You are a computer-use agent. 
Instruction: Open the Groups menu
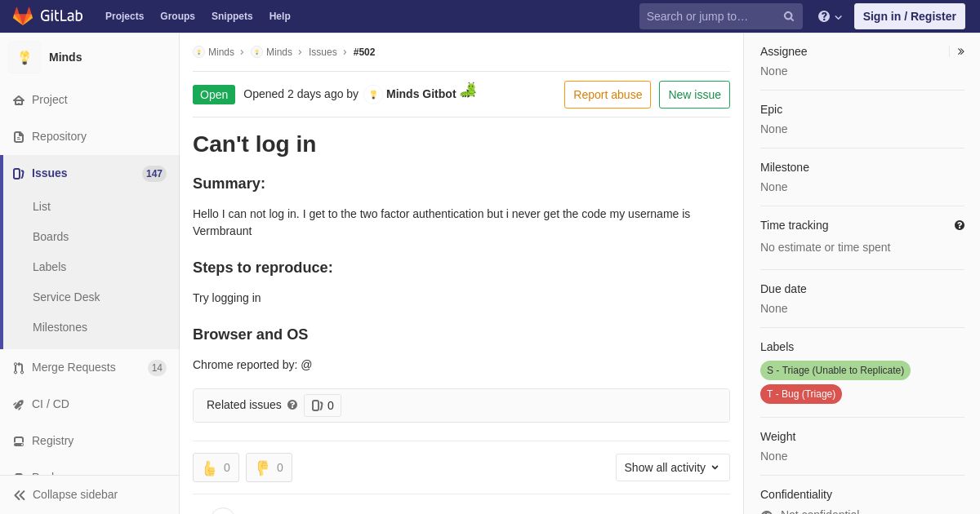[177, 16]
